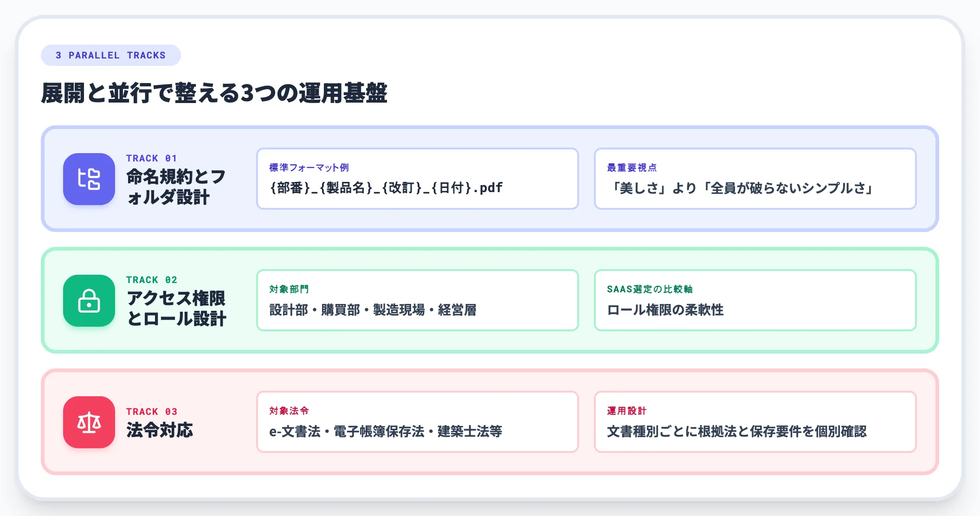Click the filename format text ending .pdf
The image size is (980, 516).
[x=386, y=188]
